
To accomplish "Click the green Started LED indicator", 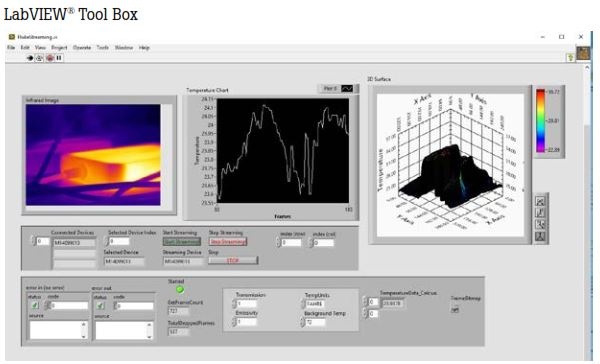I will 179,290.
